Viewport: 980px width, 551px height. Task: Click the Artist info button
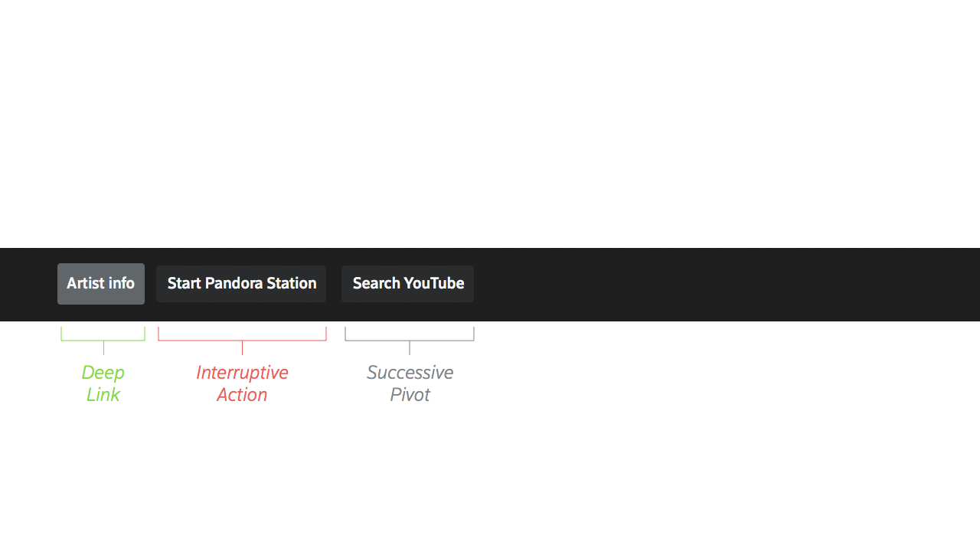100,284
